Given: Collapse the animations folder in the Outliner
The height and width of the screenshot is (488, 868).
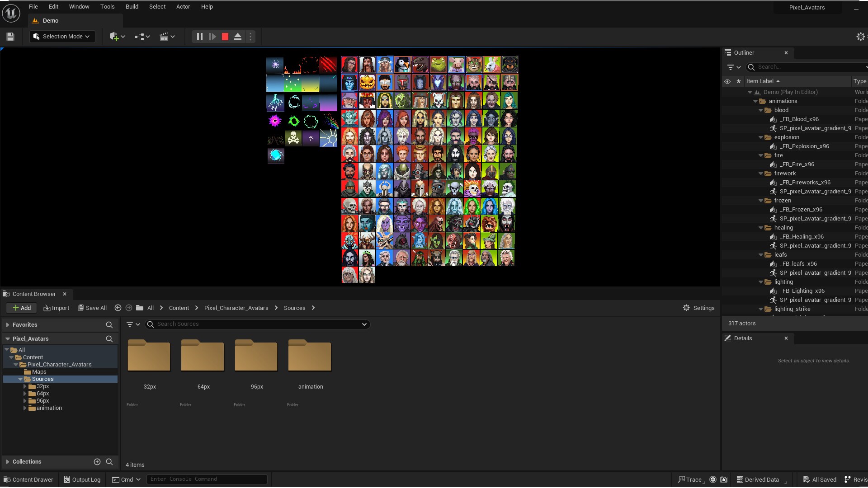Looking at the screenshot, I should tap(755, 101).
